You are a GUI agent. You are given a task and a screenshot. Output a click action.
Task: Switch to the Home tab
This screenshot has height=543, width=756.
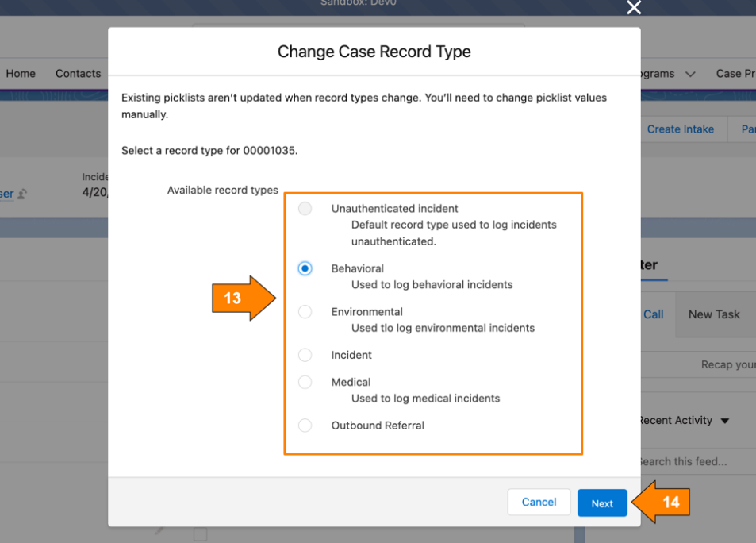coord(20,73)
